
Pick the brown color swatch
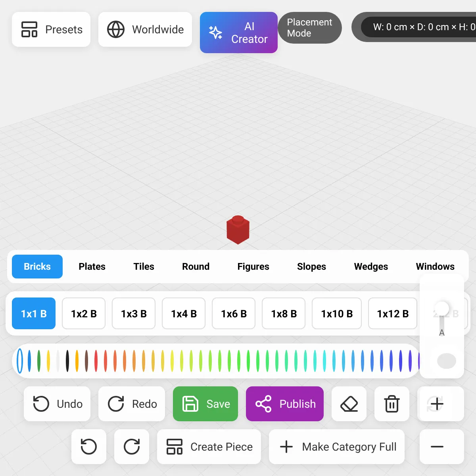[x=86, y=361]
